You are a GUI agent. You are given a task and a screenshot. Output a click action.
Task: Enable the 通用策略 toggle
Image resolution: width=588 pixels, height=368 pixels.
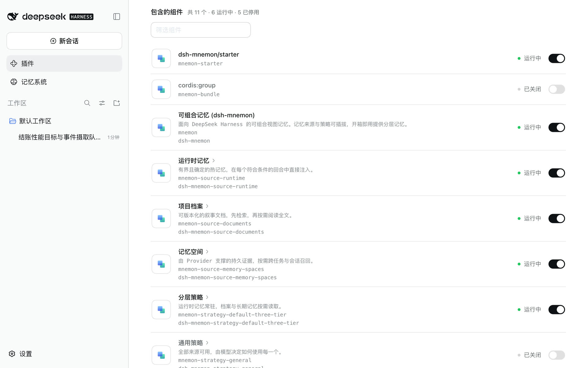click(x=556, y=355)
